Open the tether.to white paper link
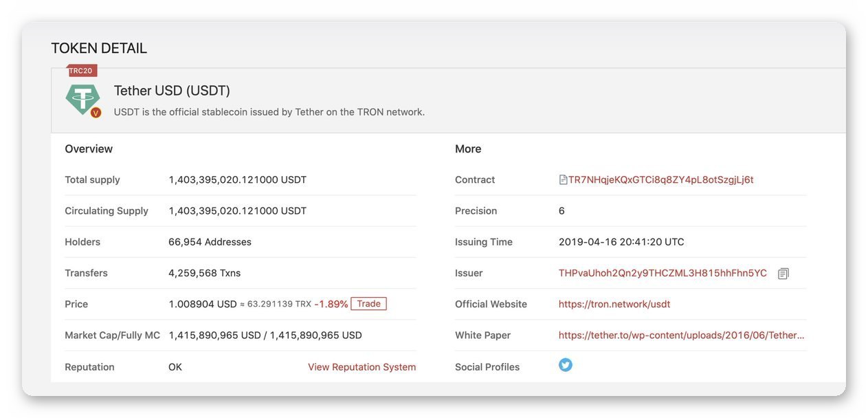Screen dimensions: 868x418 click(x=681, y=335)
